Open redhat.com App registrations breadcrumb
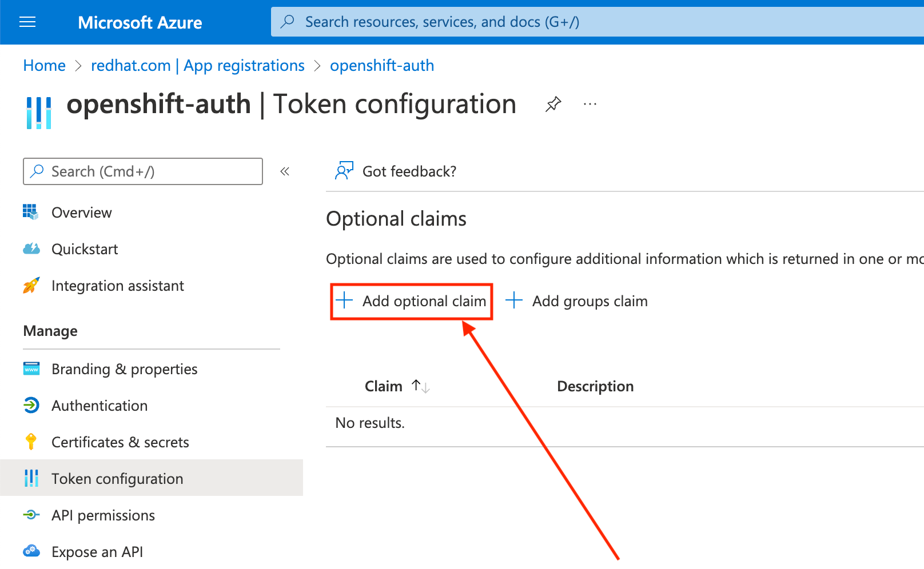 198,66
